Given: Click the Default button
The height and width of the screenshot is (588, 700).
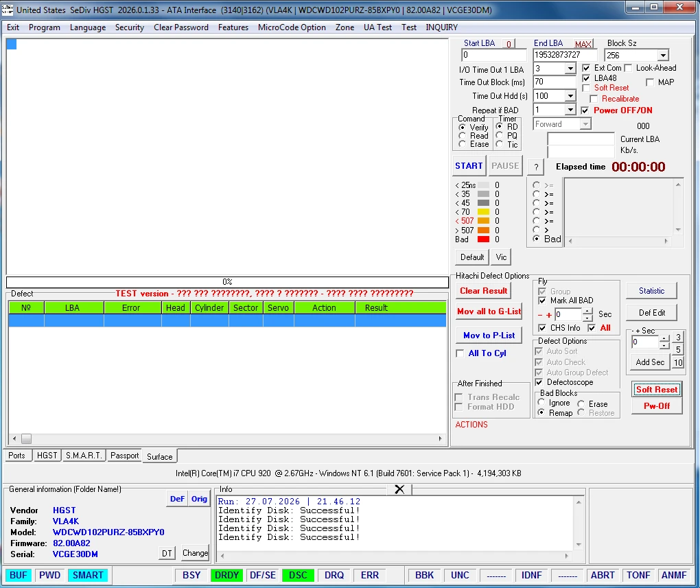Looking at the screenshot, I should (x=472, y=257).
